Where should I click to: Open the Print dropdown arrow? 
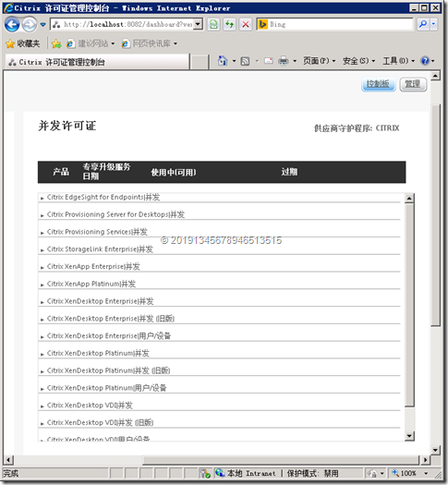click(x=295, y=61)
